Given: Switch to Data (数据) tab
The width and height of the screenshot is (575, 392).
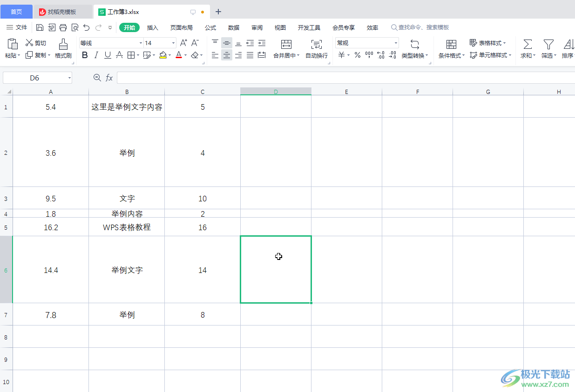Looking at the screenshot, I should (x=234, y=27).
